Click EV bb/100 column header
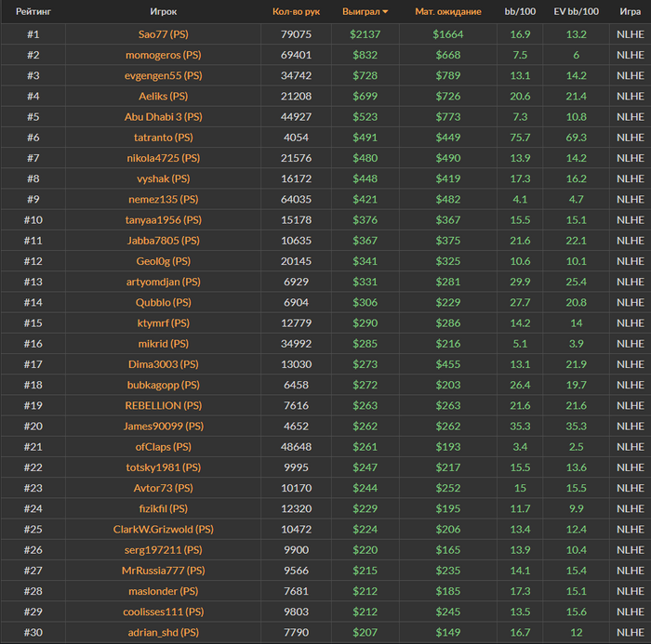Viewport: 651px width, 644px height. [576, 12]
